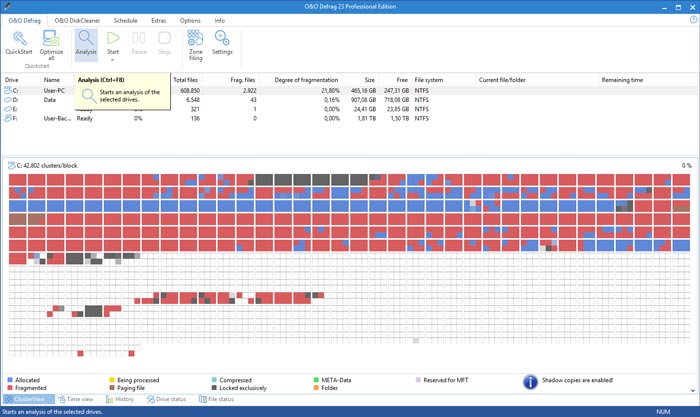Open the History tab
The width and height of the screenshot is (700, 417).
[120, 399]
